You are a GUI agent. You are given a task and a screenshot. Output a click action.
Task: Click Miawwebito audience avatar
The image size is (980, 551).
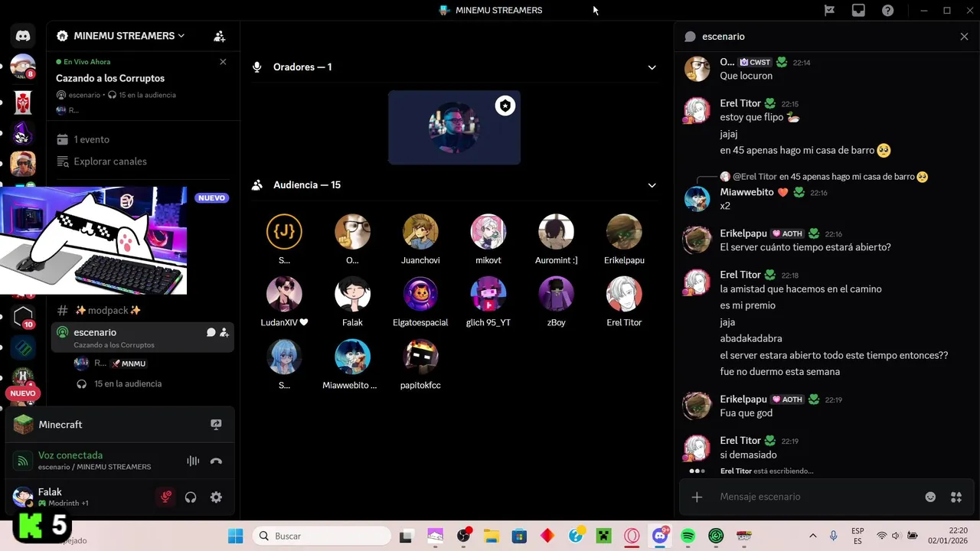(352, 357)
